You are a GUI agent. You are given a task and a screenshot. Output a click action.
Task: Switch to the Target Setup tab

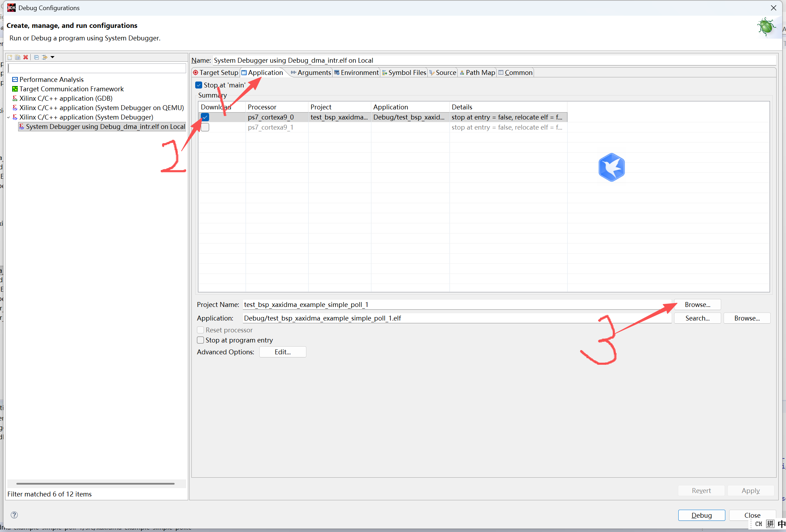coord(216,72)
